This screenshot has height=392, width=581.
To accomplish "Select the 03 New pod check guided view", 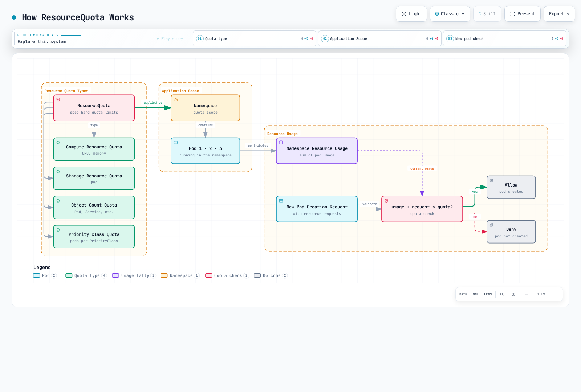I will click(505, 38).
